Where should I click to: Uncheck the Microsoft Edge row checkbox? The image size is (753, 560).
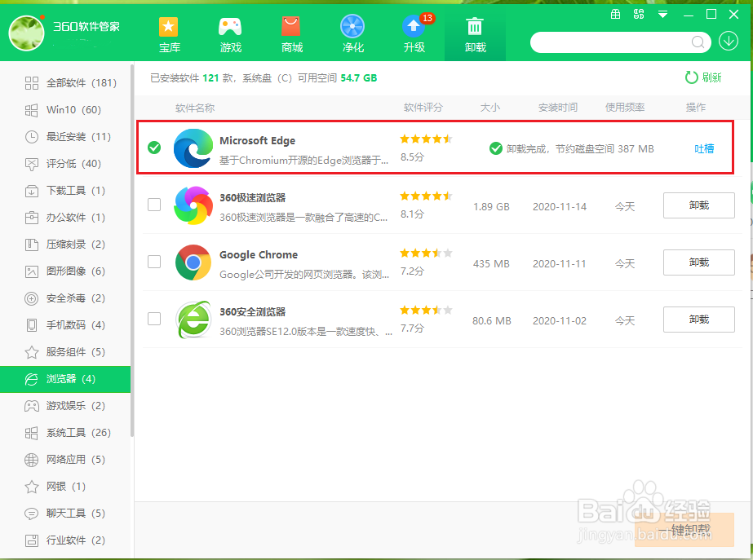click(154, 148)
